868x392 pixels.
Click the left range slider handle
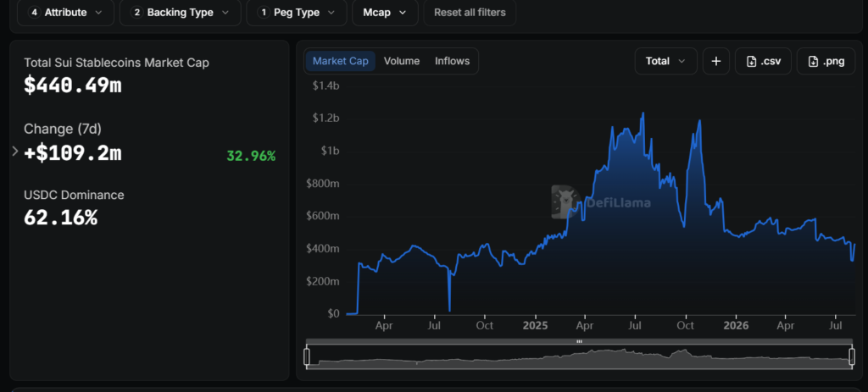pyautogui.click(x=307, y=356)
